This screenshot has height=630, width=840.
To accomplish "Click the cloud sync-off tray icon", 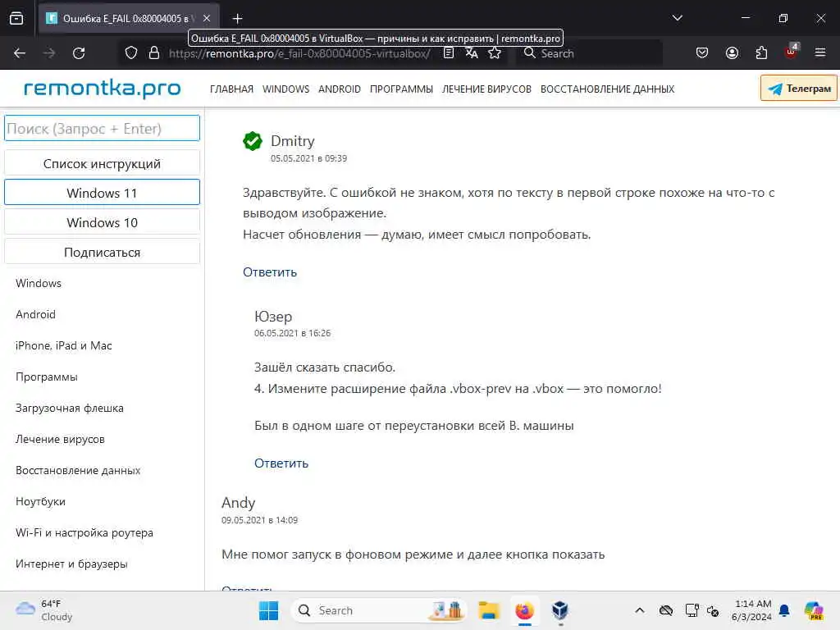I will tap(666, 610).
